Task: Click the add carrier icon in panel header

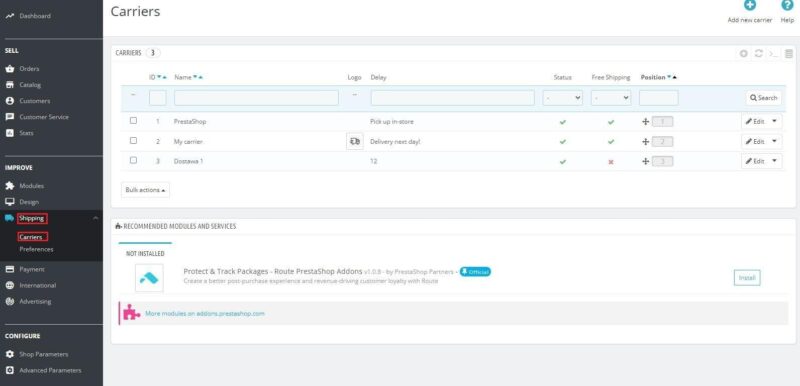Action: 744,54
